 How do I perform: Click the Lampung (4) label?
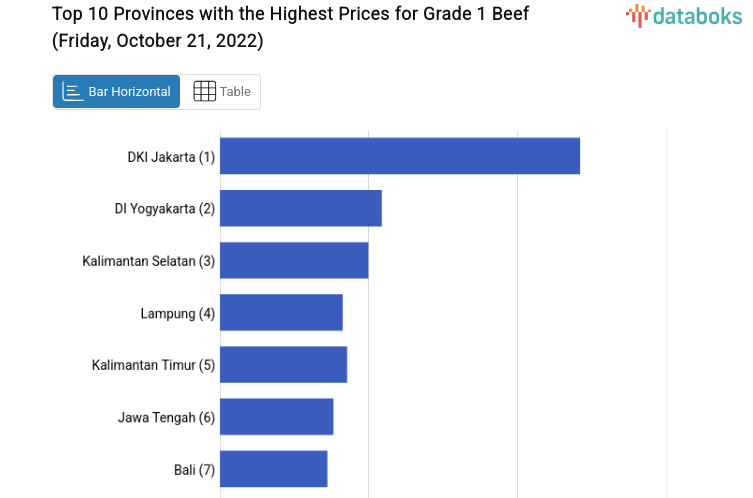click(177, 313)
